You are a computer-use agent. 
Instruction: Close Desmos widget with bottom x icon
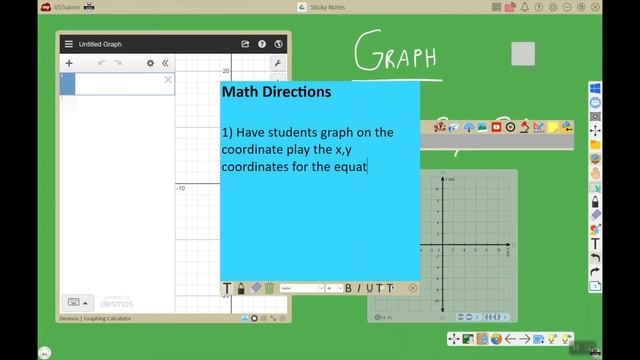[283, 318]
